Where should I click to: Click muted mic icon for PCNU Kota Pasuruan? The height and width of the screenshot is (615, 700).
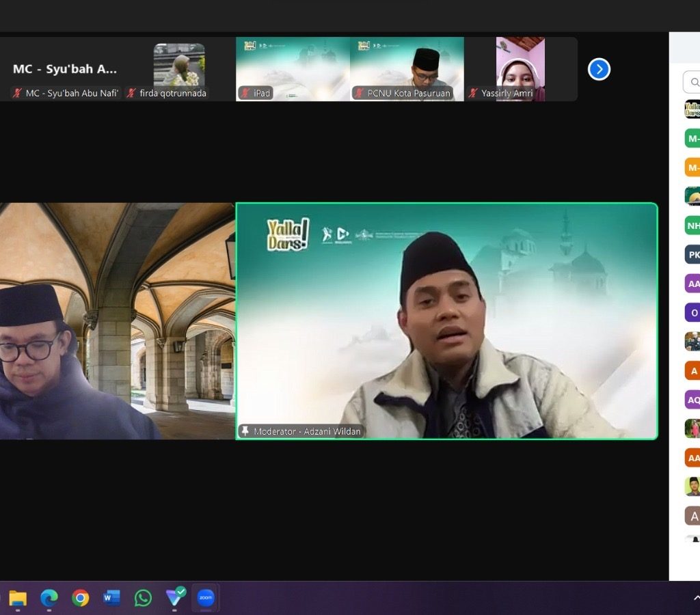[x=359, y=93]
